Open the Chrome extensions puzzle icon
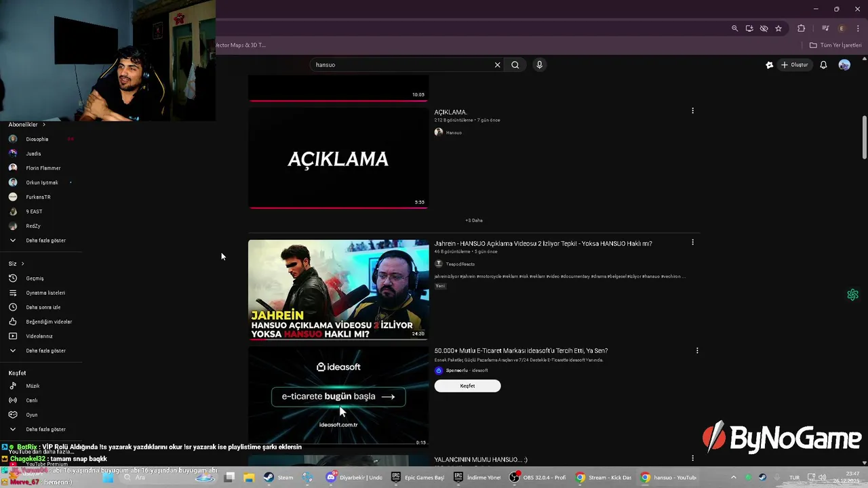Screen dimensions: 868x488 (x=801, y=28)
